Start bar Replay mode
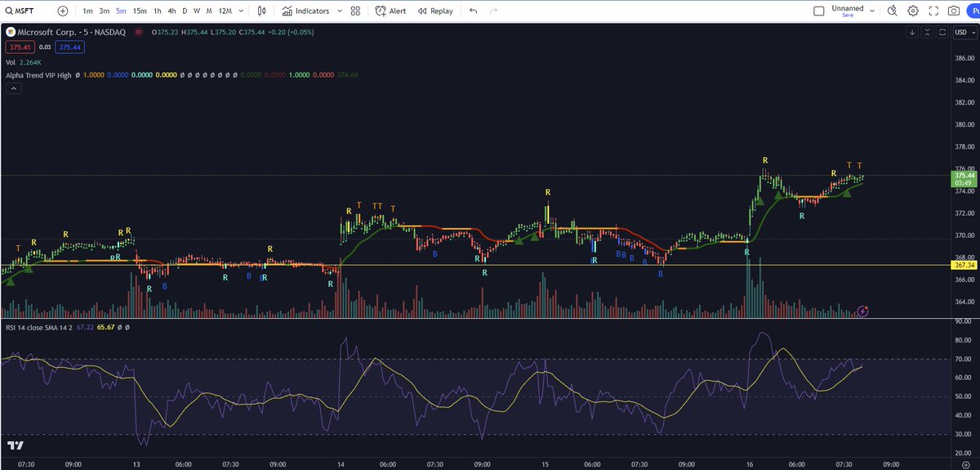980x470 pixels. click(435, 11)
